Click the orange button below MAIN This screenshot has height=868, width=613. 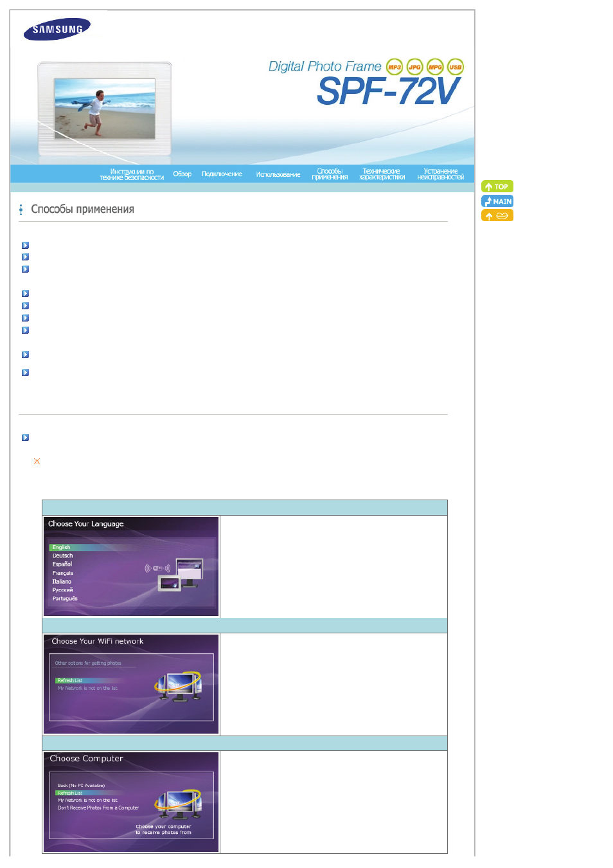pos(497,215)
